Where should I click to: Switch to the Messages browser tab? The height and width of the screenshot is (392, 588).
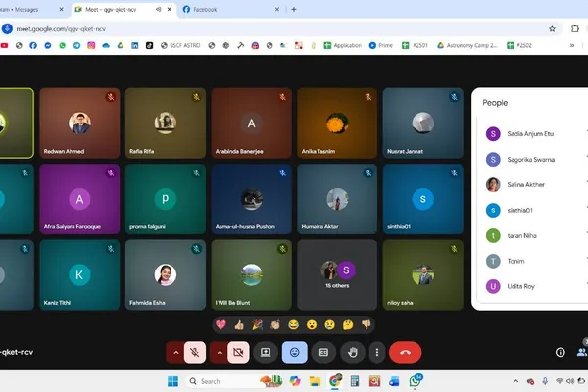tap(32, 10)
